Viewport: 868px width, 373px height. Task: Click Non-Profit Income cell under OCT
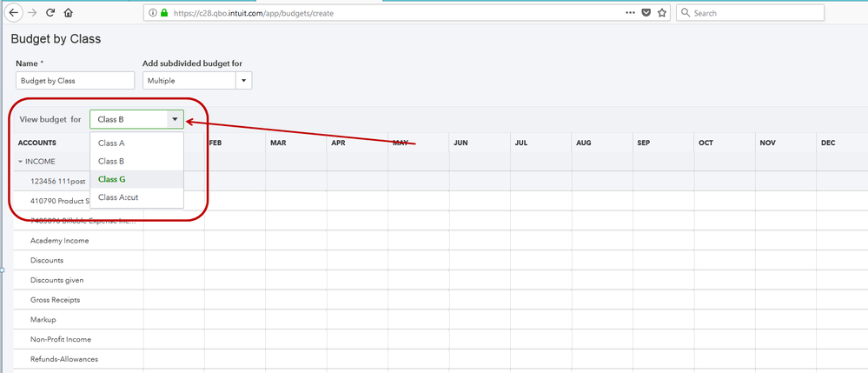click(x=724, y=339)
